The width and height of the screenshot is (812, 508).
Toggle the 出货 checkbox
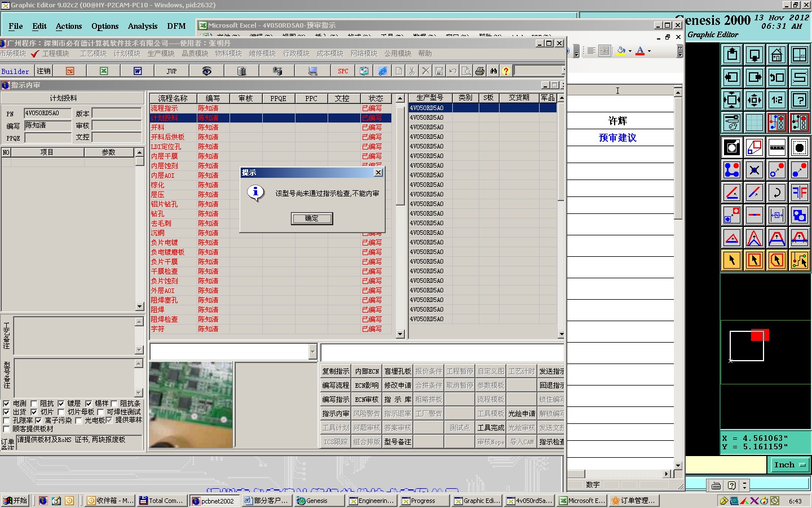(x=6, y=412)
